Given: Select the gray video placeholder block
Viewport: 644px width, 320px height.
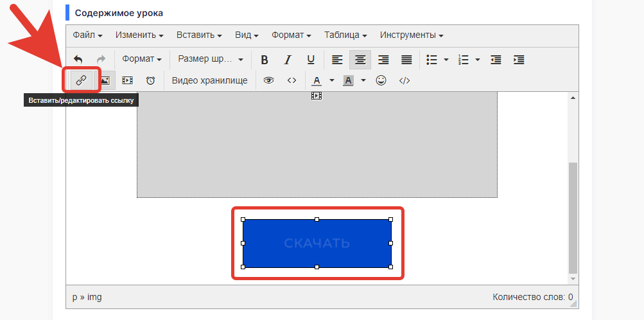Looking at the screenshot, I should (317, 145).
